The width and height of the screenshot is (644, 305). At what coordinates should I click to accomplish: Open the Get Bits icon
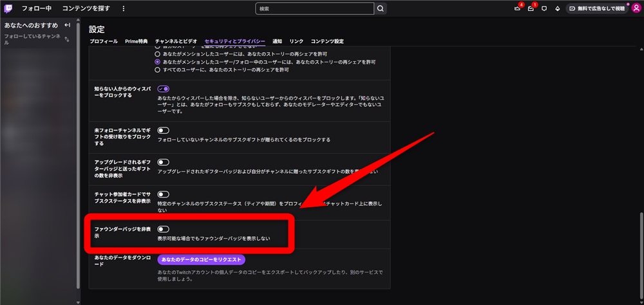557,8
